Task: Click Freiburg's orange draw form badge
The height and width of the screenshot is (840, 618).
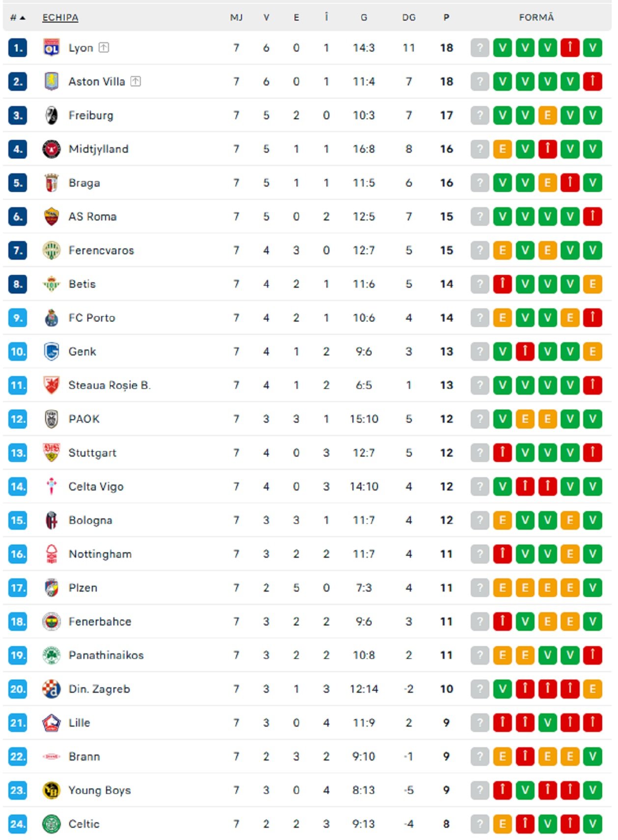Action: (x=547, y=115)
